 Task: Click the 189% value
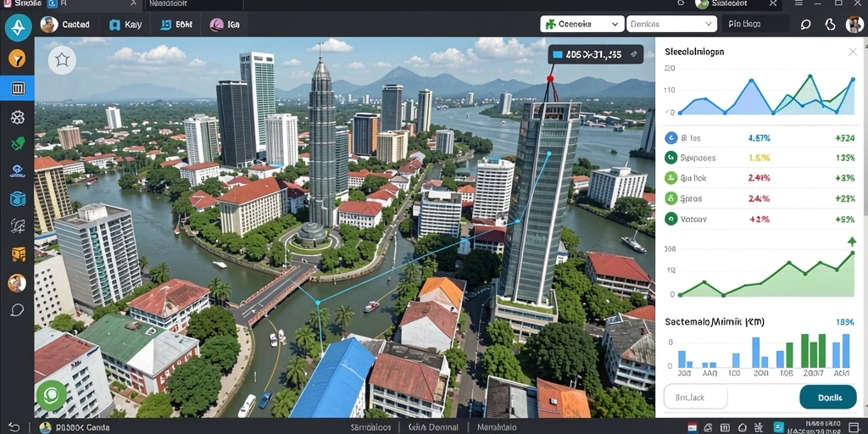point(845,322)
